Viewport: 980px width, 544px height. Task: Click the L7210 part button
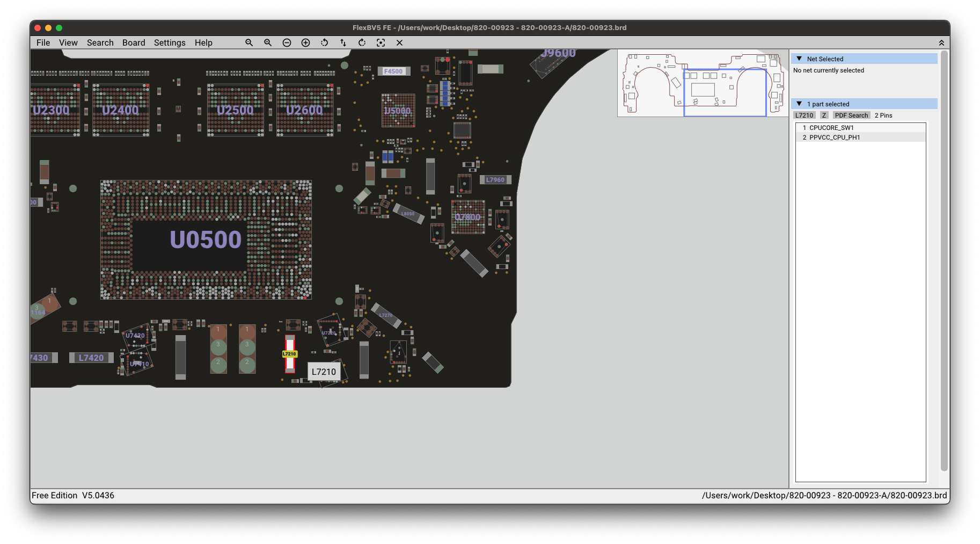(x=804, y=115)
